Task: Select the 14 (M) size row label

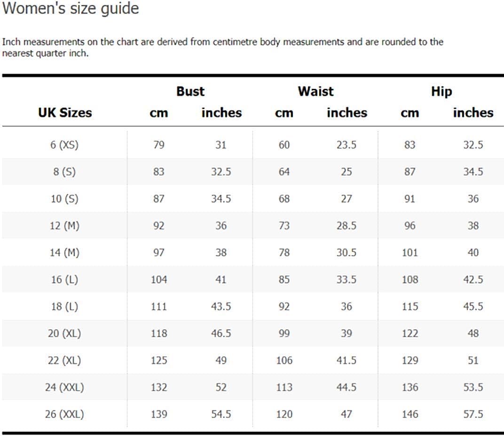Action: pyautogui.click(x=64, y=253)
